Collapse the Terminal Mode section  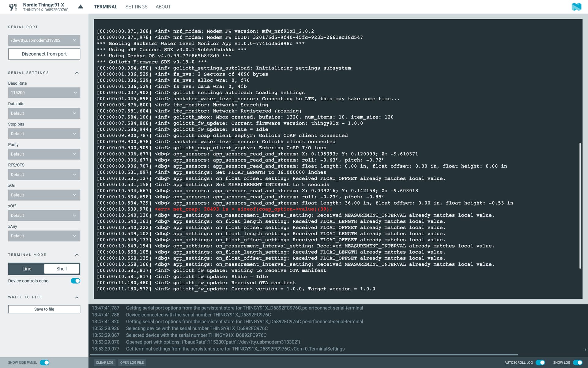click(77, 255)
